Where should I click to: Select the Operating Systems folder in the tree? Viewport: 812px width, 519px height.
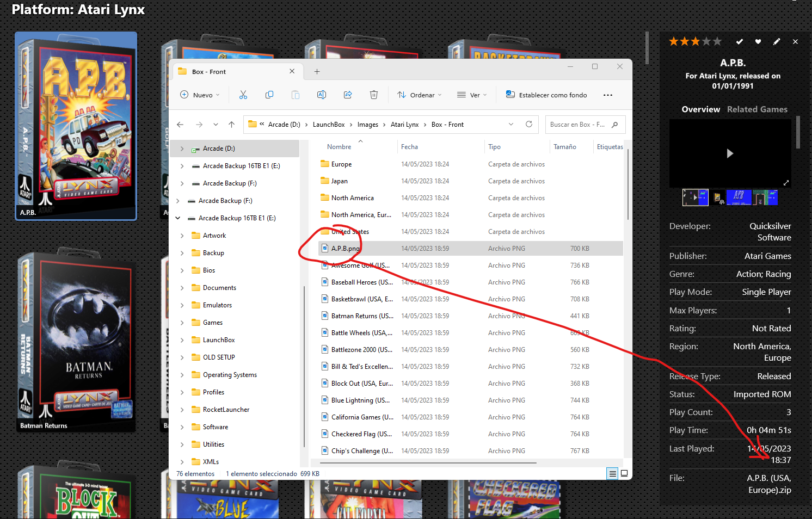pos(230,375)
